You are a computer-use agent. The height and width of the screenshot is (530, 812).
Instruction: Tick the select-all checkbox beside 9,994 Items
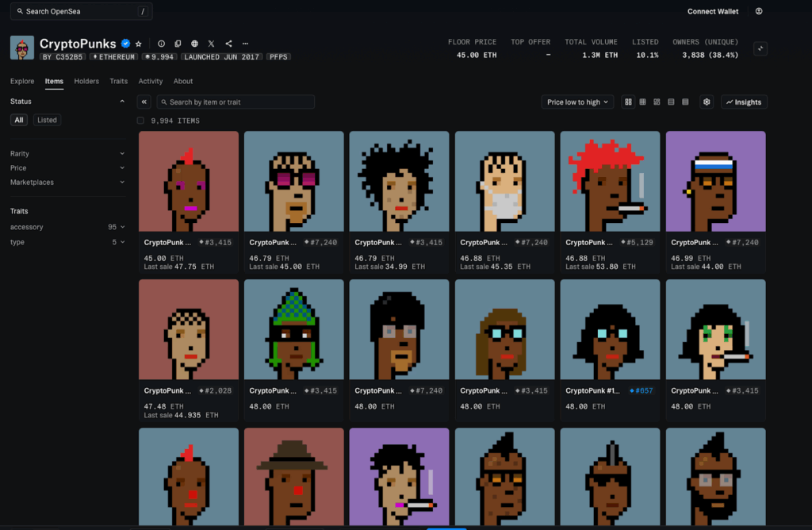pyautogui.click(x=140, y=121)
